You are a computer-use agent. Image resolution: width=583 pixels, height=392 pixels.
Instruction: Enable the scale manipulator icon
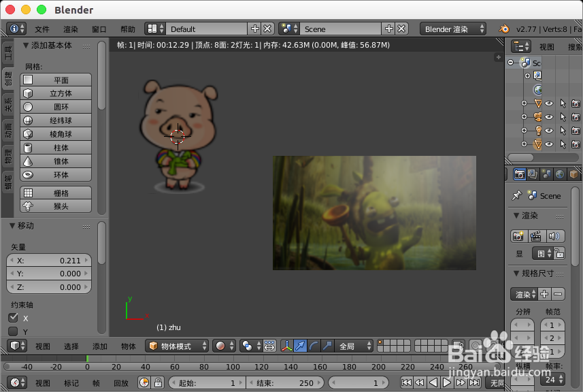327,346
